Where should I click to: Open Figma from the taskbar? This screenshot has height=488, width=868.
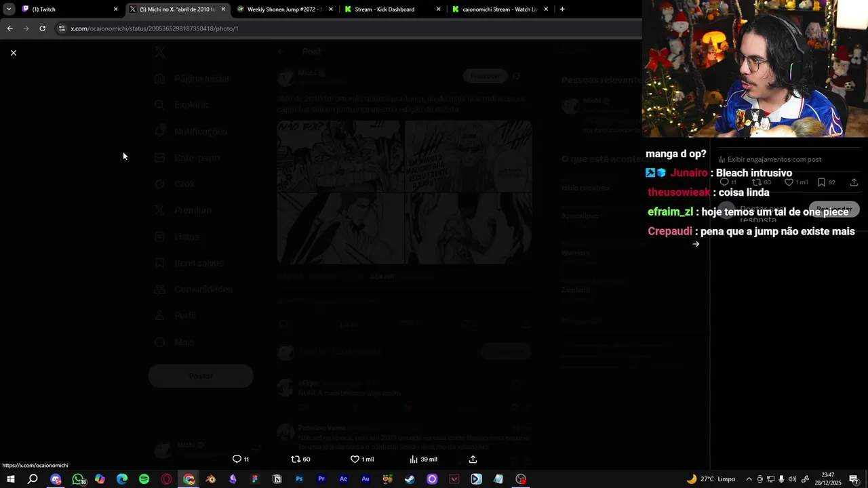pyautogui.click(x=255, y=479)
